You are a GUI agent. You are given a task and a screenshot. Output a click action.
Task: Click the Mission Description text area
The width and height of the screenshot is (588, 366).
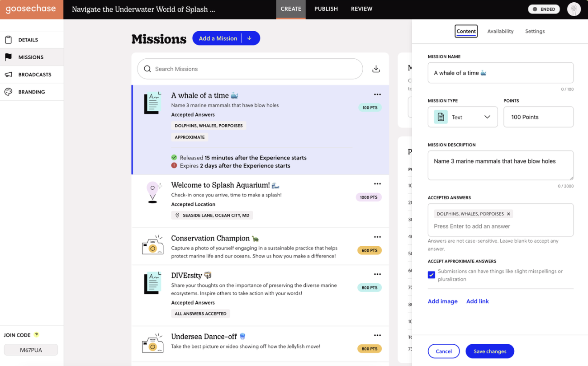click(501, 165)
